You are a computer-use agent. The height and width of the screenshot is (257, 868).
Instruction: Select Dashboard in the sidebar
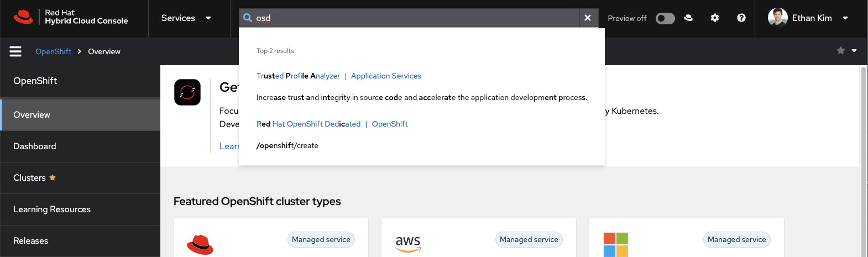(x=35, y=146)
